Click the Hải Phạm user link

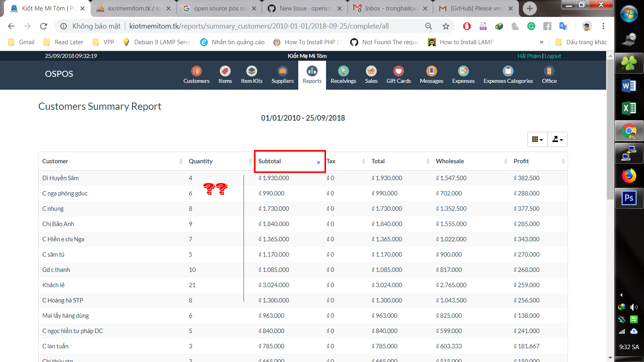point(529,56)
